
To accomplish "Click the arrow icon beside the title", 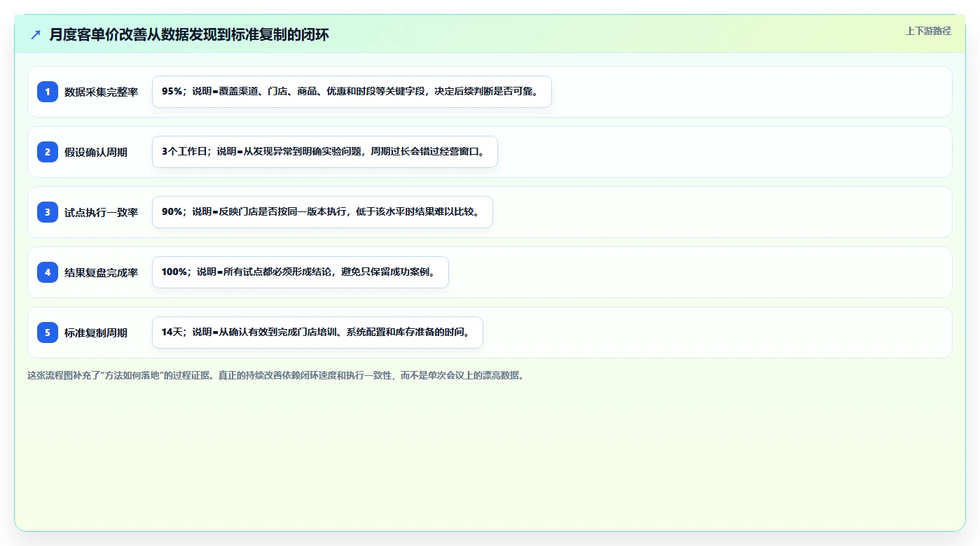I will tap(36, 35).
